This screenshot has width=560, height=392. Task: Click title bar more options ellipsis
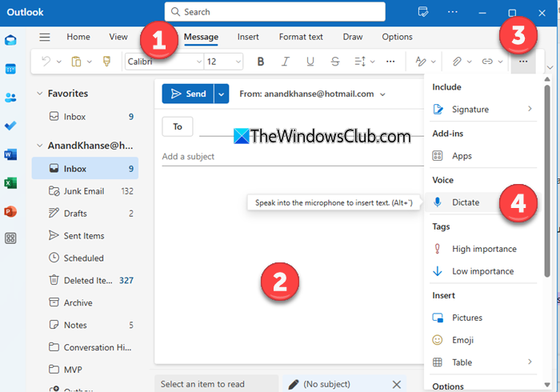tap(453, 12)
